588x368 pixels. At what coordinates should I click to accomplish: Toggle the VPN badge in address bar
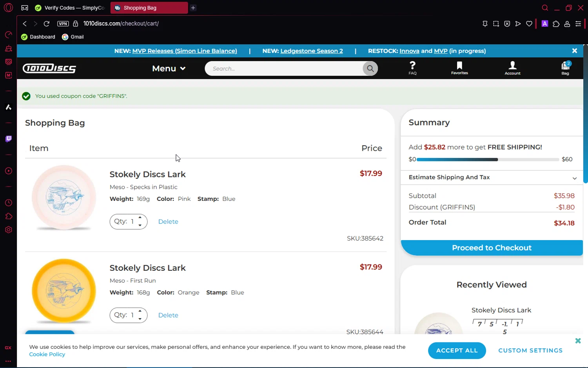63,24
